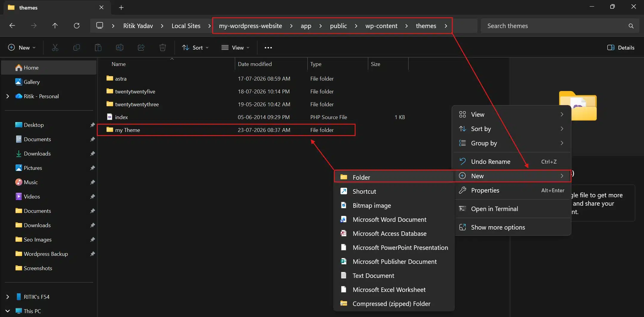Toggle the Details pane
644x317 pixels.
621,47
